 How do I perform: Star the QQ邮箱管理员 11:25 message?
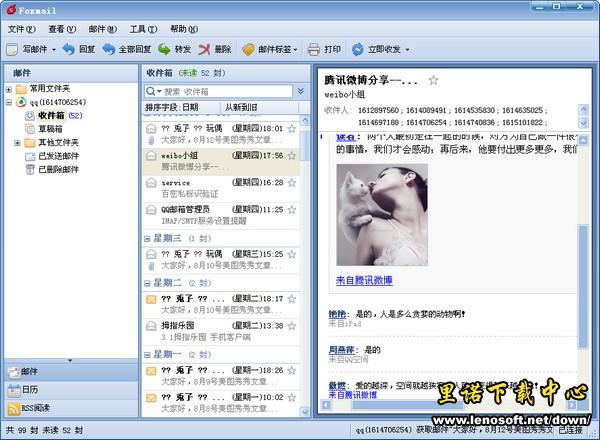pos(292,210)
